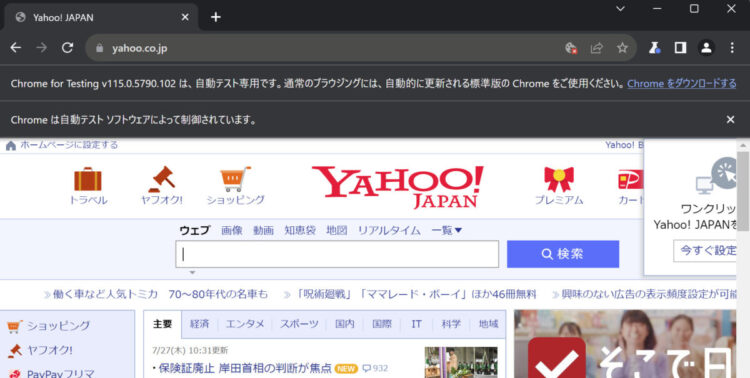Select the 知恵袋 search tab
Image resolution: width=750 pixels, height=378 pixels.
(x=300, y=230)
